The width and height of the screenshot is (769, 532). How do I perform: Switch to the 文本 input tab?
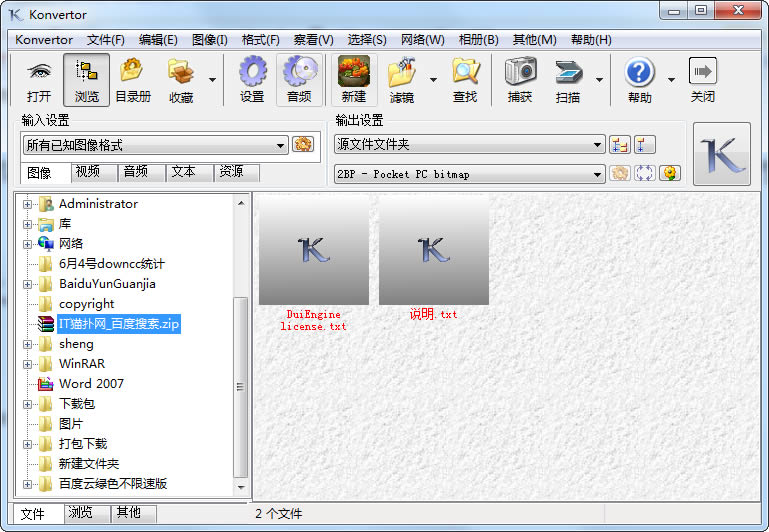click(x=189, y=172)
